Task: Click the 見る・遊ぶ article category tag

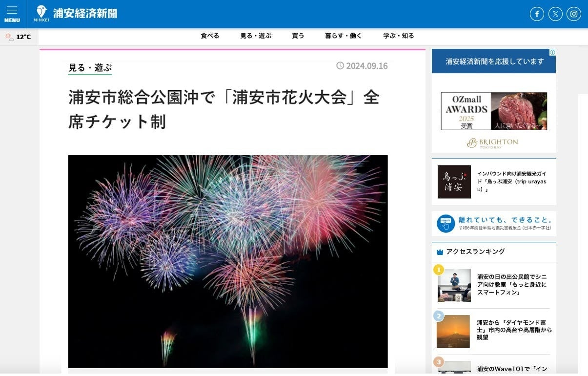Action: 90,68
